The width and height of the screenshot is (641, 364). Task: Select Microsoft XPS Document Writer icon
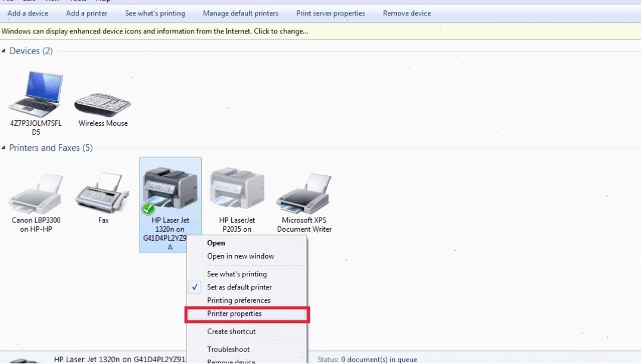click(x=304, y=193)
